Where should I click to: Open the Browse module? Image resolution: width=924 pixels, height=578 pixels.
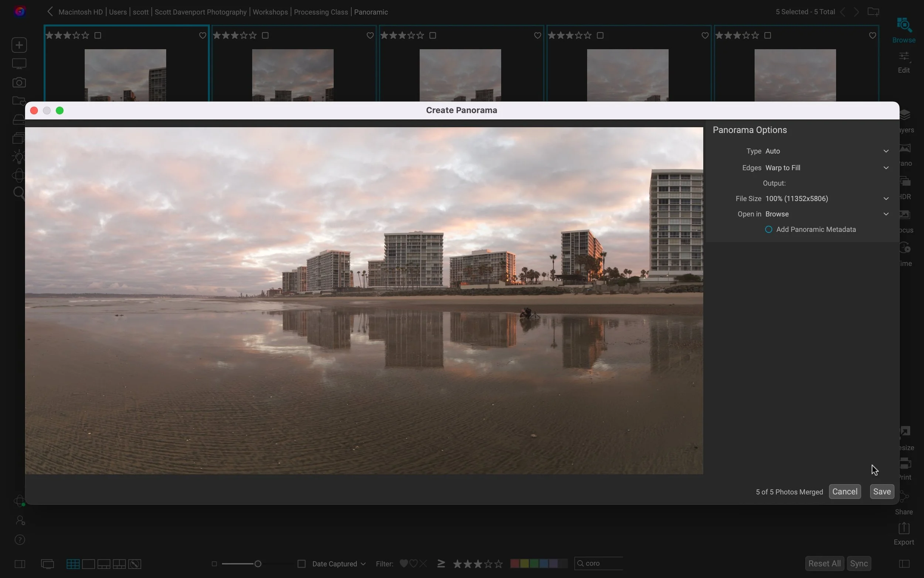pyautogui.click(x=903, y=30)
